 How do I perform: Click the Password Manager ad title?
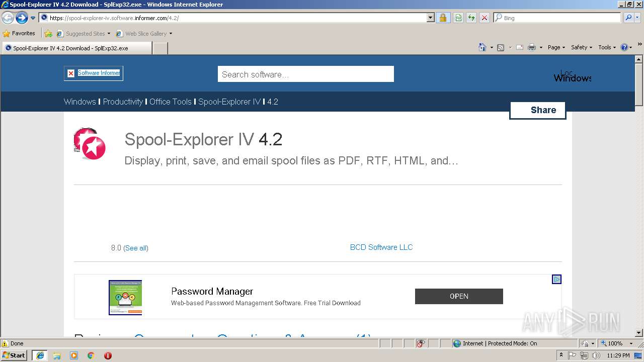point(212,291)
